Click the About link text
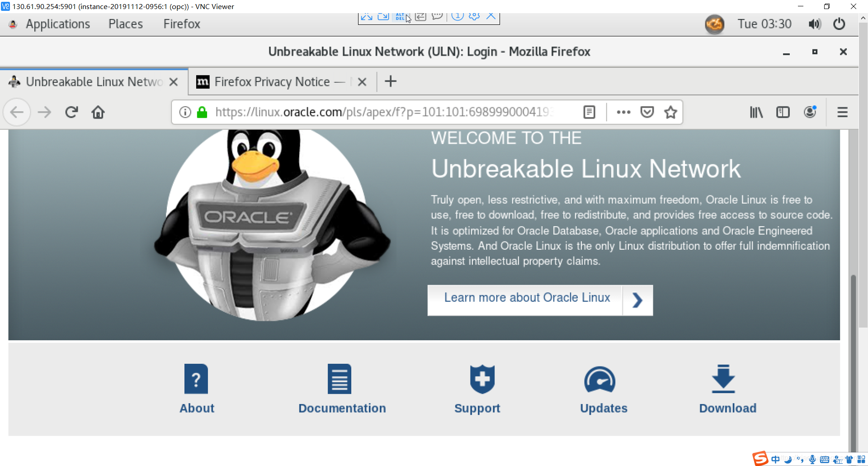868x466 pixels. (197, 408)
